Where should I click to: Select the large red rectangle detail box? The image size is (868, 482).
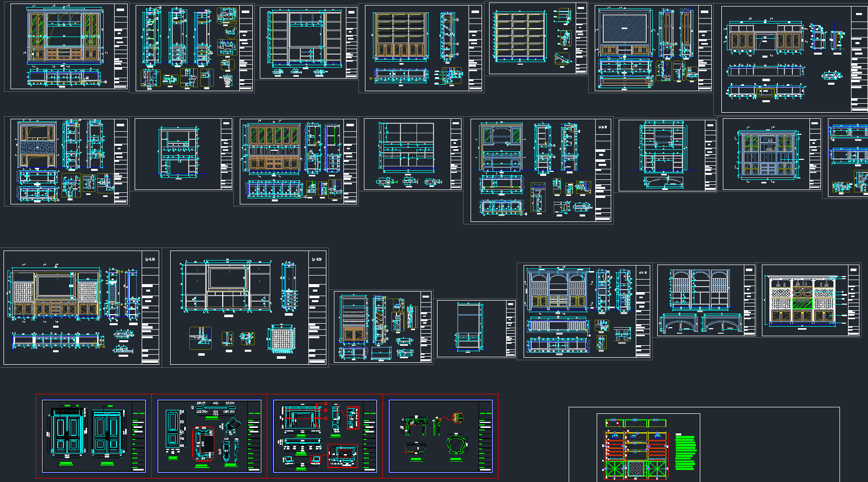point(342,455)
